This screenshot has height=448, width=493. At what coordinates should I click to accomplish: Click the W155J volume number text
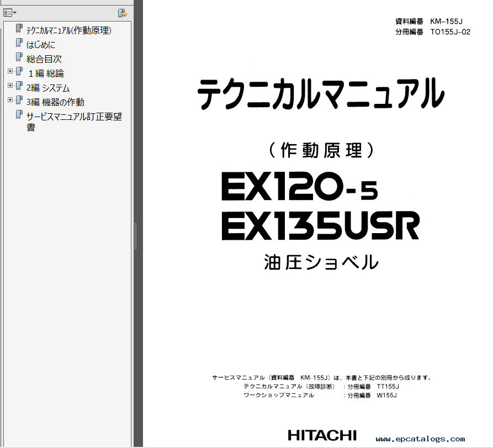click(x=387, y=395)
